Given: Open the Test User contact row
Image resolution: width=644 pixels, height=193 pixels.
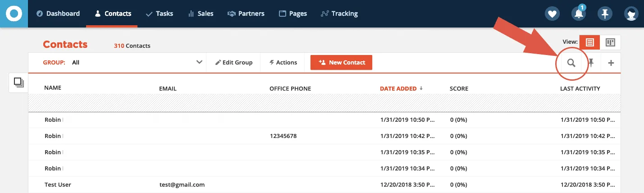Looking at the screenshot, I should 58,184.
